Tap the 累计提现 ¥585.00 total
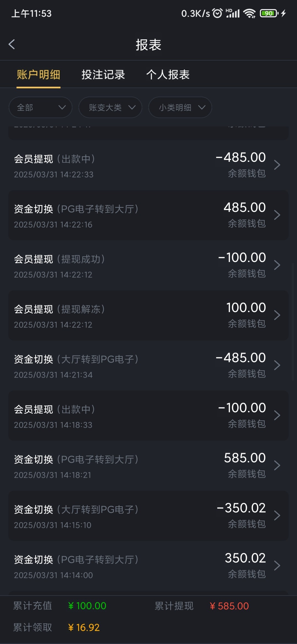Viewport: 297px width, 644px height. click(229, 606)
